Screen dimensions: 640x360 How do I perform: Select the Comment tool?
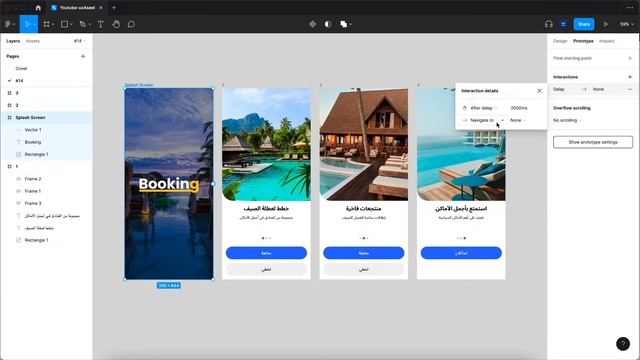pos(131,24)
